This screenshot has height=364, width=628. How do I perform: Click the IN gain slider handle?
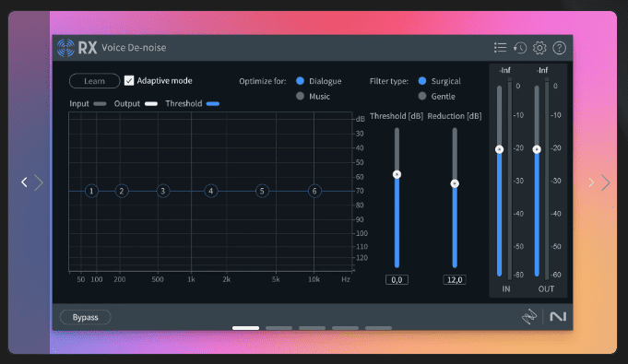[x=500, y=149]
